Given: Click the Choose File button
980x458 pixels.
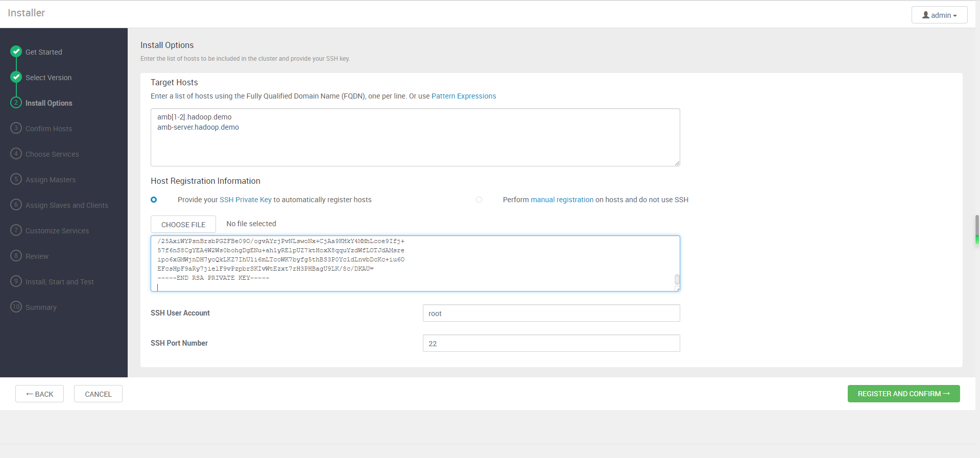Looking at the screenshot, I should point(183,225).
